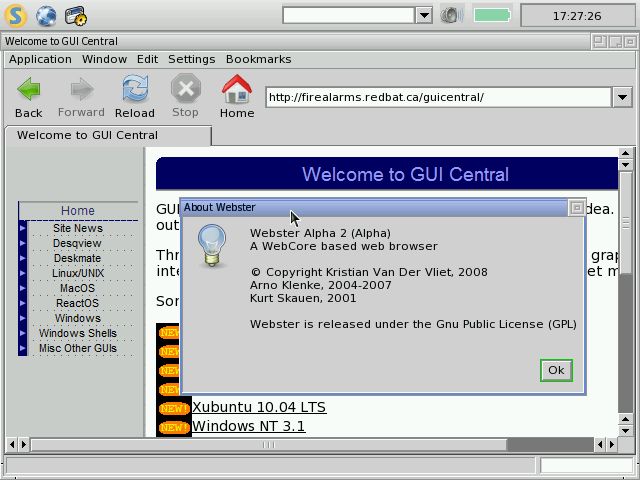This screenshot has width=640, height=480.
Task: Click the grey Forward arrow icon
Action: 82,89
